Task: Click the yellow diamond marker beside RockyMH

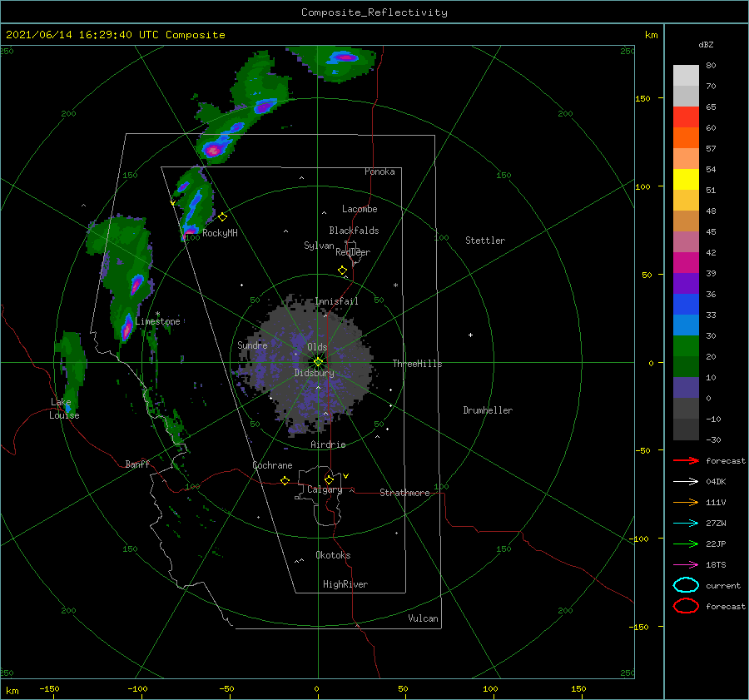Action: [x=222, y=217]
